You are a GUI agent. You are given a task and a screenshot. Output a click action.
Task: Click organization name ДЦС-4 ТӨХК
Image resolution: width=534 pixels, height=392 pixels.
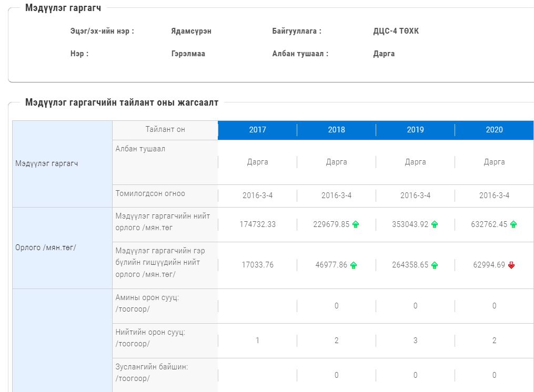pos(396,31)
